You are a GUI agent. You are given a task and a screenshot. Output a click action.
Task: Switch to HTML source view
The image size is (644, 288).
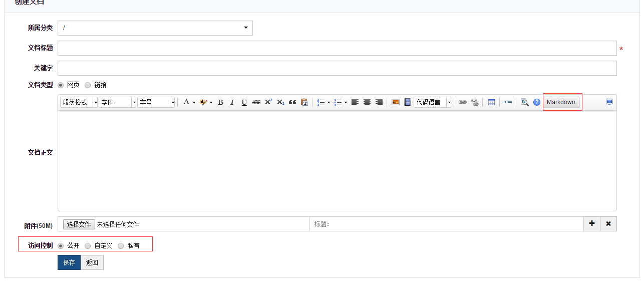[508, 102]
